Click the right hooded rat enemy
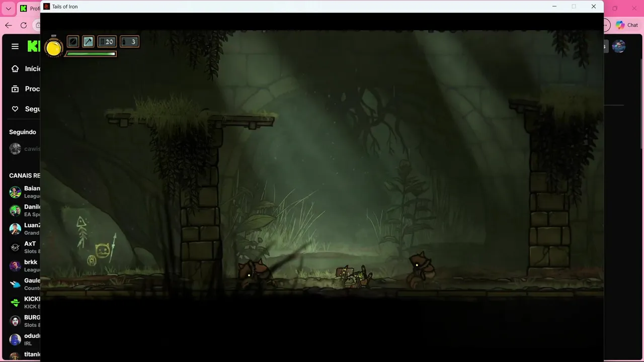644x362 pixels. [422, 271]
